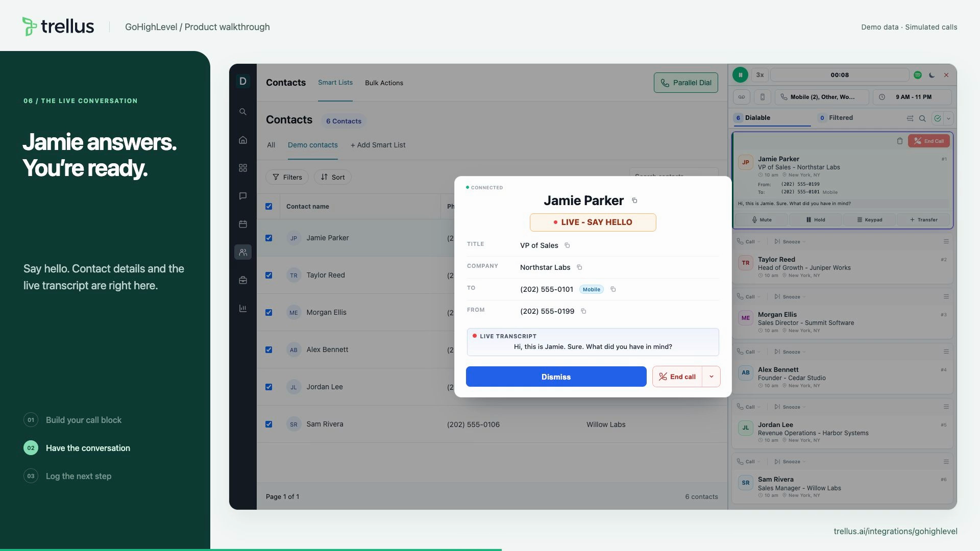Toggle dark mode with the moon icon
This screenshot has width=980, height=551.
(x=932, y=75)
